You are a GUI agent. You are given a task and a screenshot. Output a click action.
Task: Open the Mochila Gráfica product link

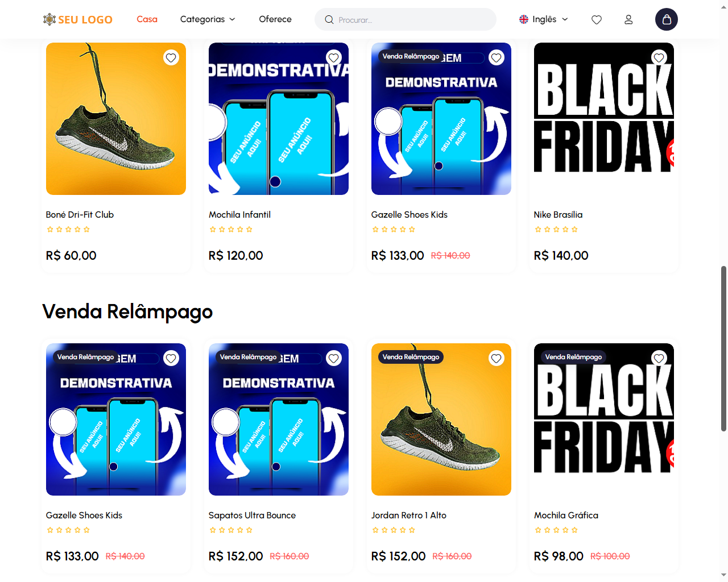click(566, 516)
